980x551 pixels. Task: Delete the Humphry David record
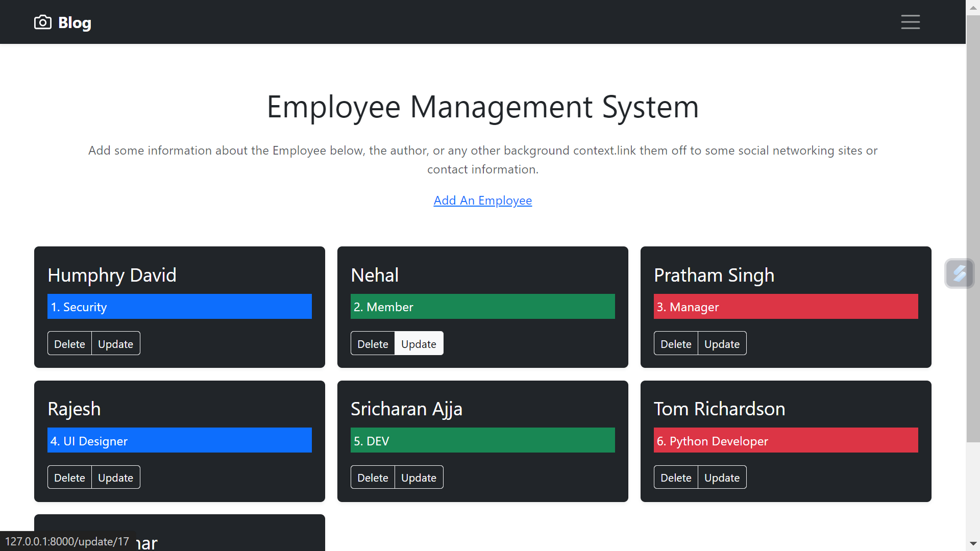pyautogui.click(x=69, y=343)
